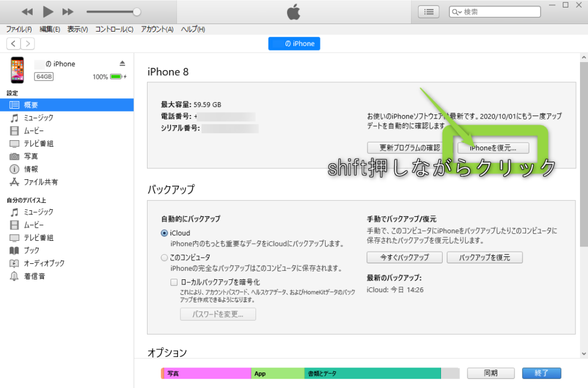
Task: Click the 写真 storage bar segment
Action: coord(207,374)
